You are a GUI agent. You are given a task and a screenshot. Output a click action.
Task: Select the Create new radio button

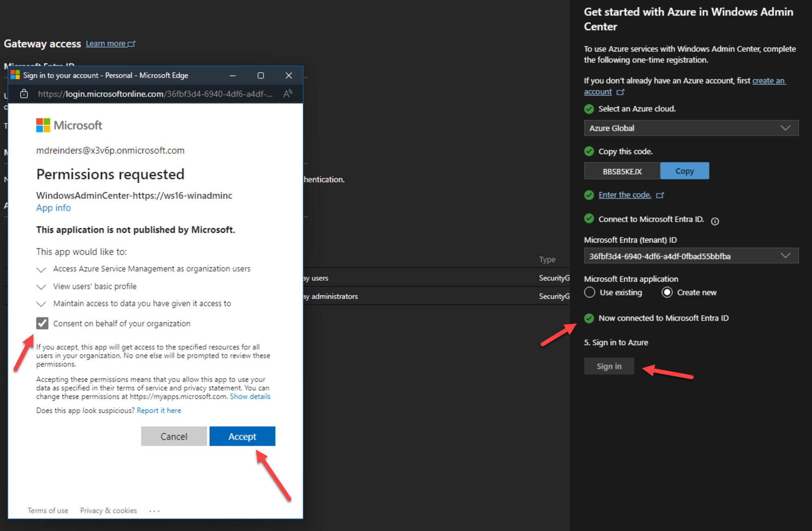[667, 292]
